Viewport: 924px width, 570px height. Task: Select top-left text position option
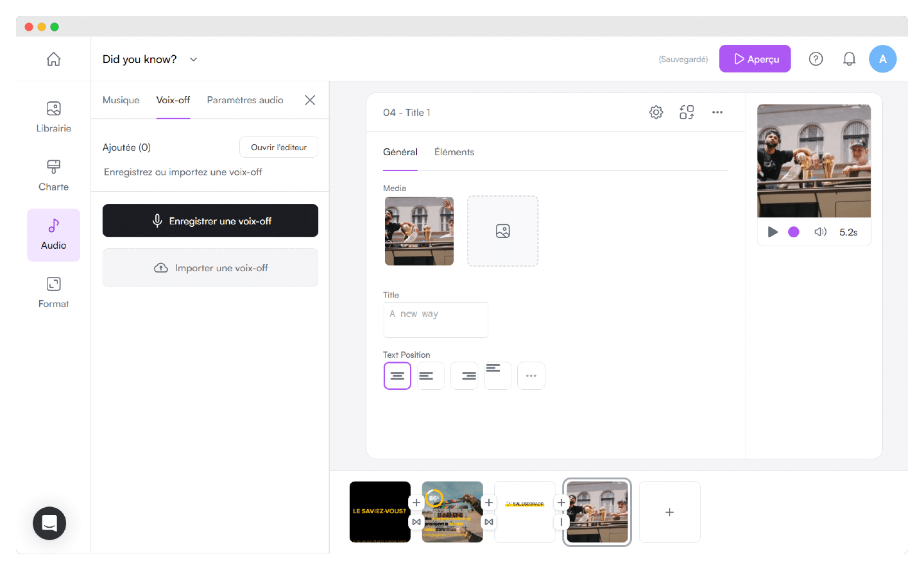[x=497, y=376]
